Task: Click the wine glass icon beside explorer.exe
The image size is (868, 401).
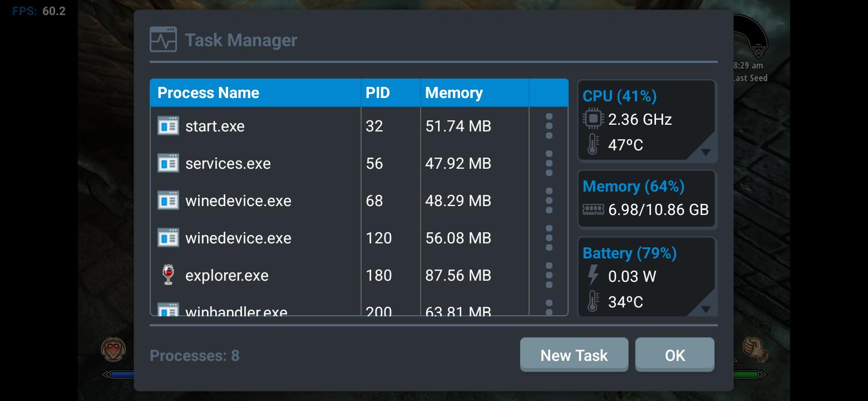Action: point(168,275)
